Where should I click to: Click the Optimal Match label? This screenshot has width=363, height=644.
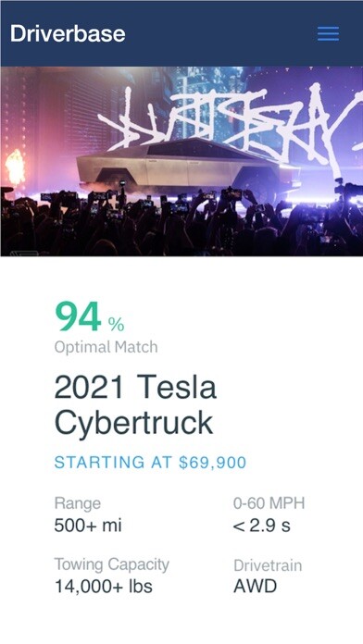tap(106, 348)
